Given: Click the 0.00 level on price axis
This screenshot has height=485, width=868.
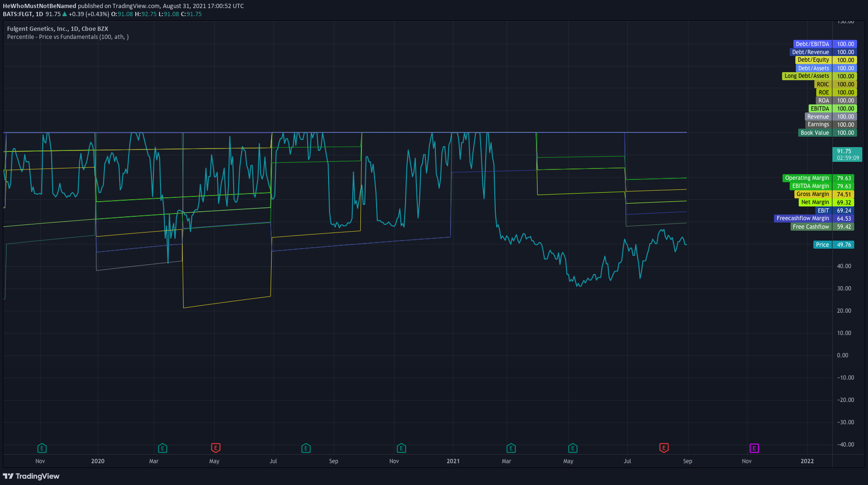Looking at the screenshot, I should coord(842,355).
